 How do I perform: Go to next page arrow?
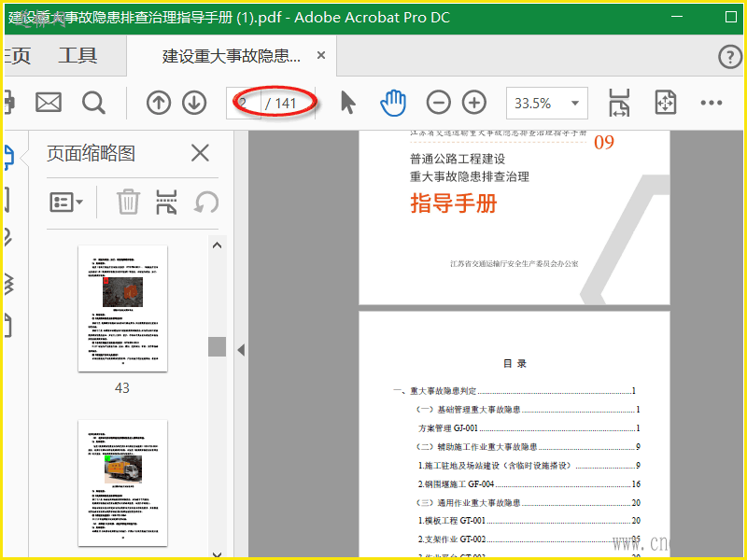(x=194, y=103)
